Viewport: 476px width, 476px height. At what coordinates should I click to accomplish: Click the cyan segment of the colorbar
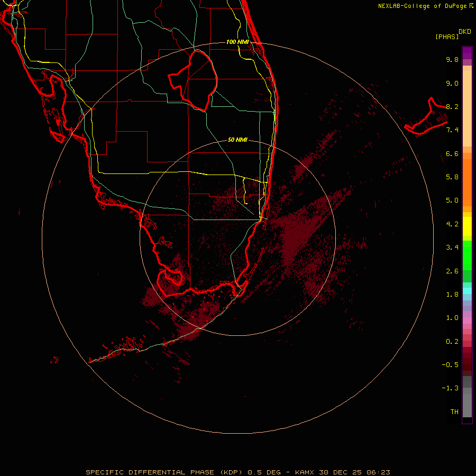coord(467,291)
